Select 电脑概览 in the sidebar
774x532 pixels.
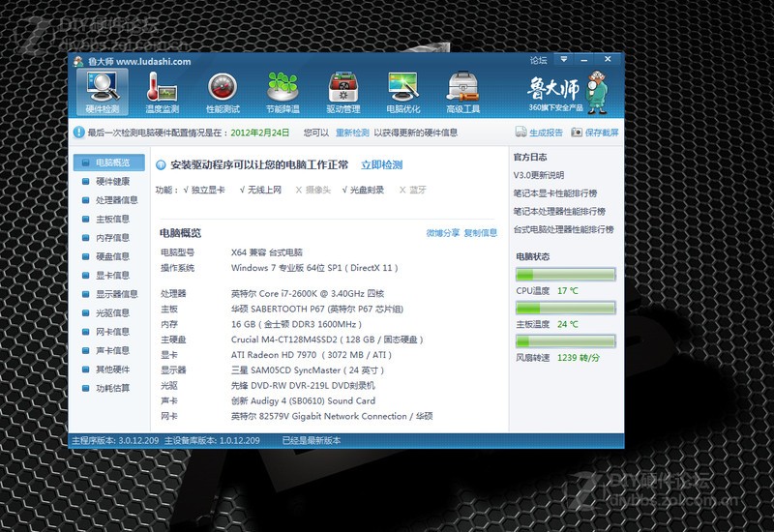(109, 163)
